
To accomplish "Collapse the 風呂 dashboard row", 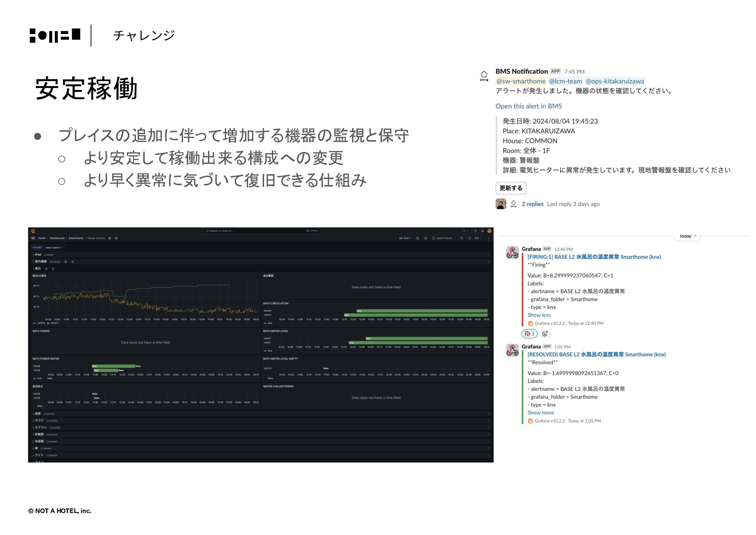I will click(x=37, y=268).
